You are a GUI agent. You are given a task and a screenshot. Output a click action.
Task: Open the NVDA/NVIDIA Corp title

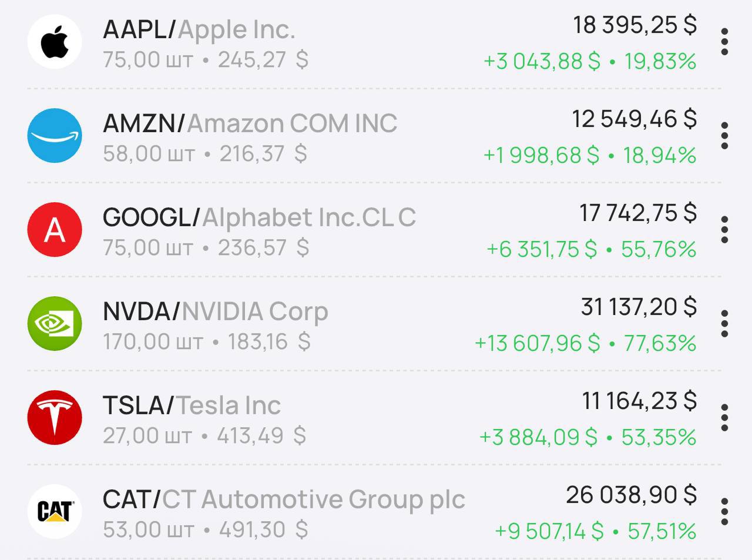[x=215, y=311]
